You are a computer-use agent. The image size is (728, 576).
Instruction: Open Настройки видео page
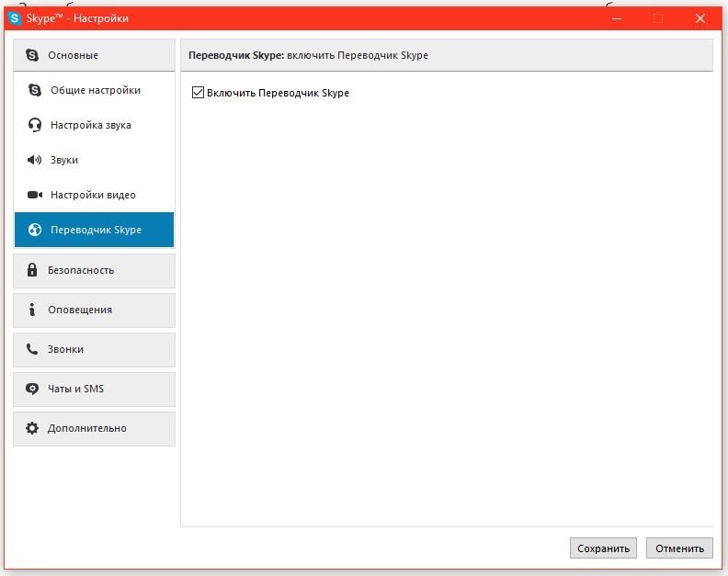(95, 195)
